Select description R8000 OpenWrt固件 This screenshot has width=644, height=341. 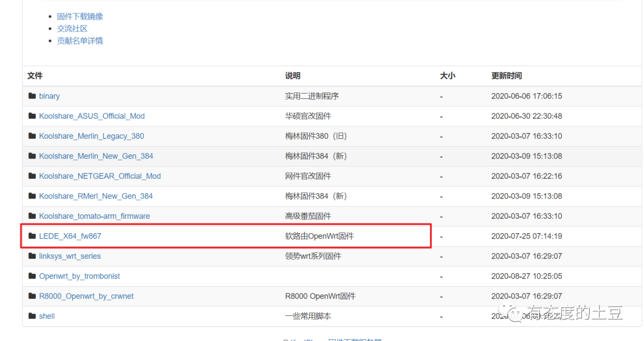[320, 296]
